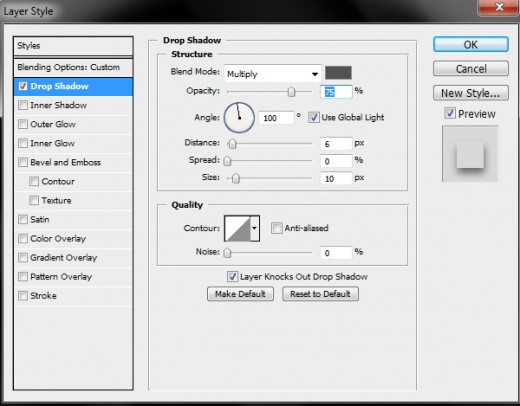
Task: Open the shadow color swatch
Action: (x=338, y=73)
